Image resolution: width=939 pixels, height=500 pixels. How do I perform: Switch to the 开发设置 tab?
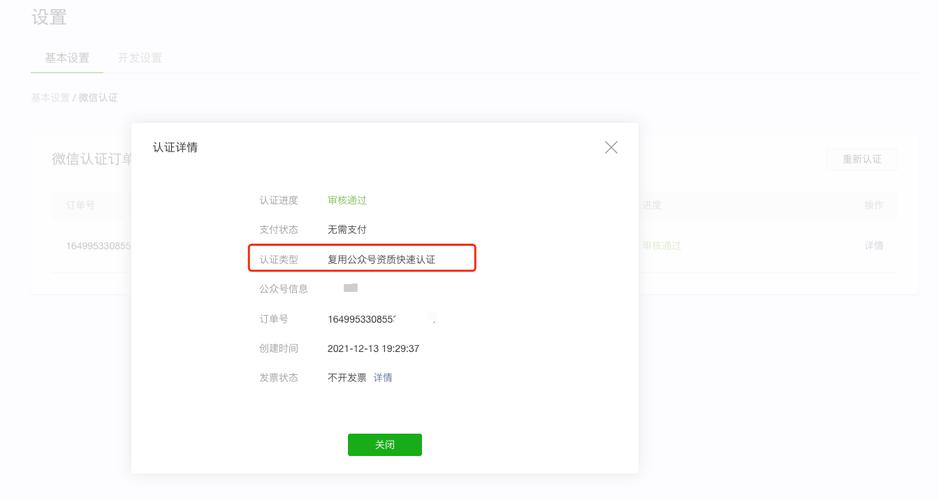click(140, 58)
